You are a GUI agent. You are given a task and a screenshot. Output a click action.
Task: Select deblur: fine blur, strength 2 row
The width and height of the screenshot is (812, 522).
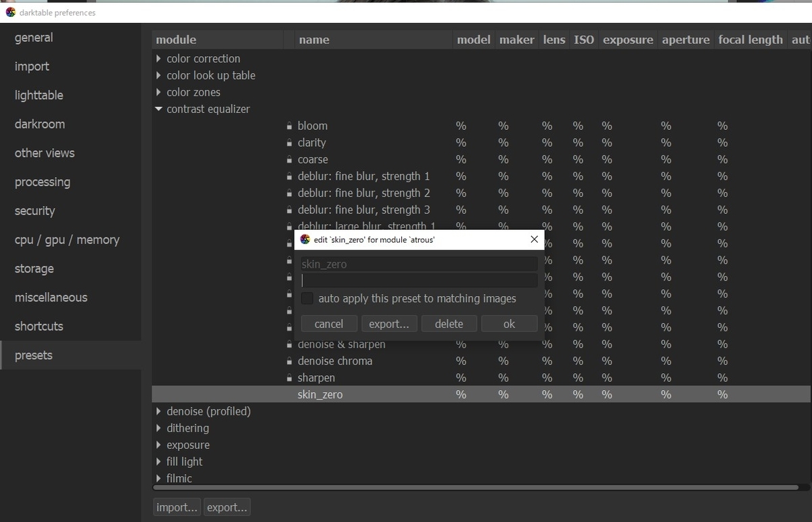click(x=480, y=193)
